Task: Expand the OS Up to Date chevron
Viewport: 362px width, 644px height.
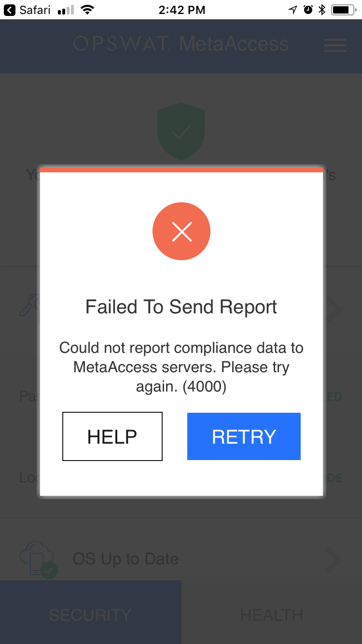Action: (x=334, y=560)
